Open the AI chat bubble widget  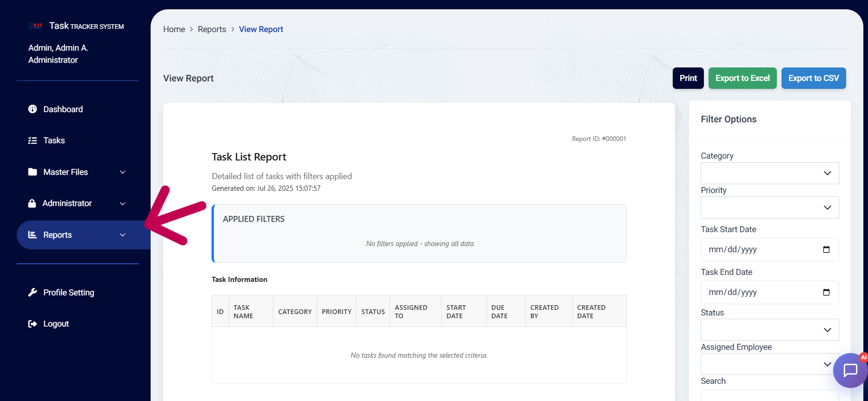point(850,370)
